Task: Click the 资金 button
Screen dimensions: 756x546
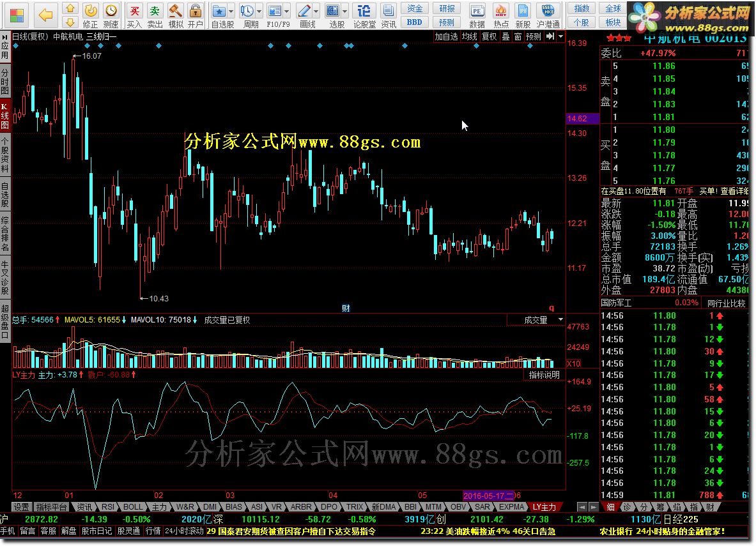Action: click(x=415, y=9)
